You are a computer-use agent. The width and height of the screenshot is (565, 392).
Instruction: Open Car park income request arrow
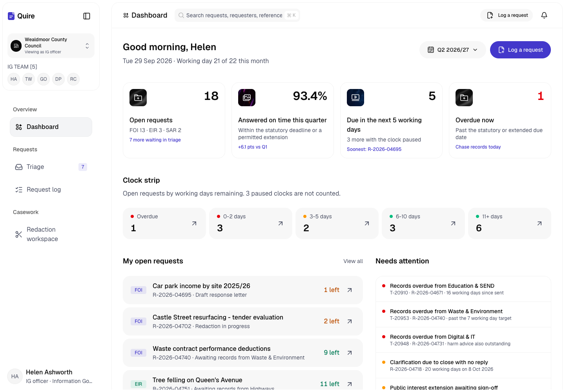coord(350,290)
